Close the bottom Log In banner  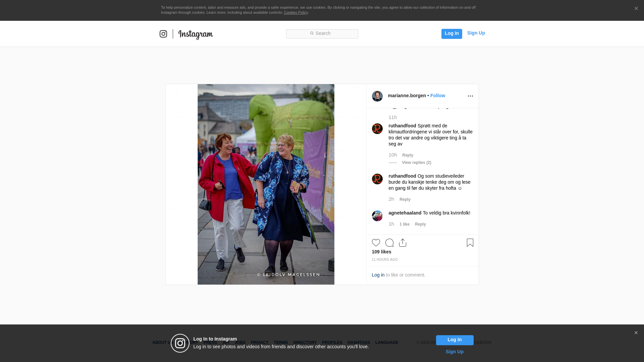click(x=636, y=333)
